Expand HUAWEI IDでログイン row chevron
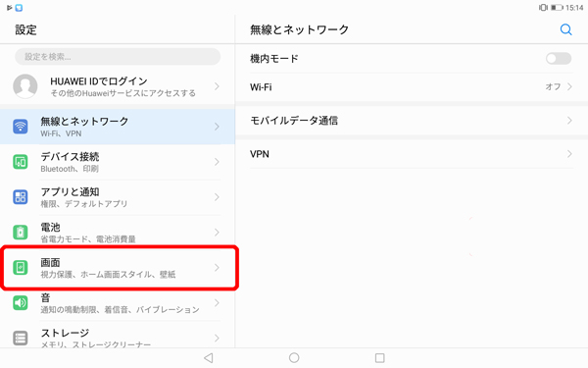This screenshot has height=368, width=588. point(217,86)
